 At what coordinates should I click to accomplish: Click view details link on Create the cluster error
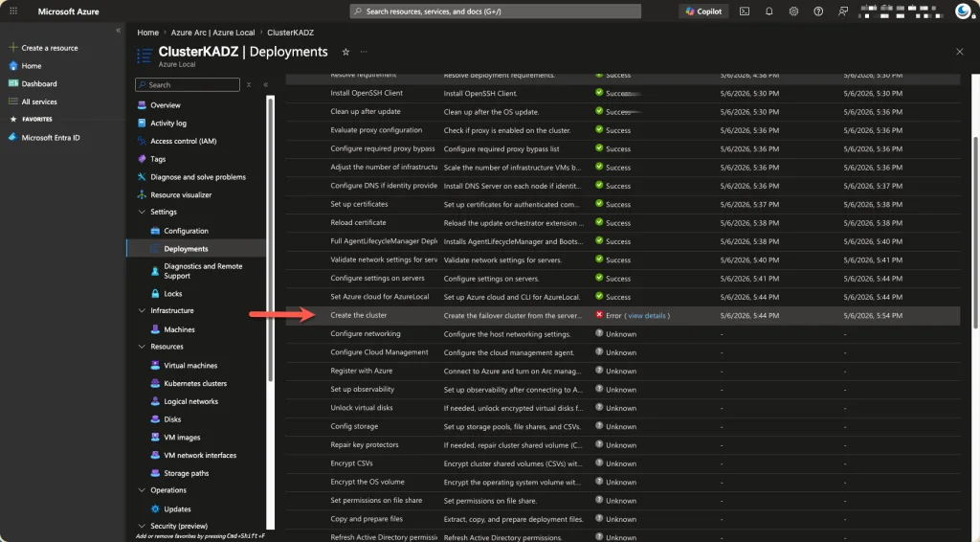coord(646,316)
